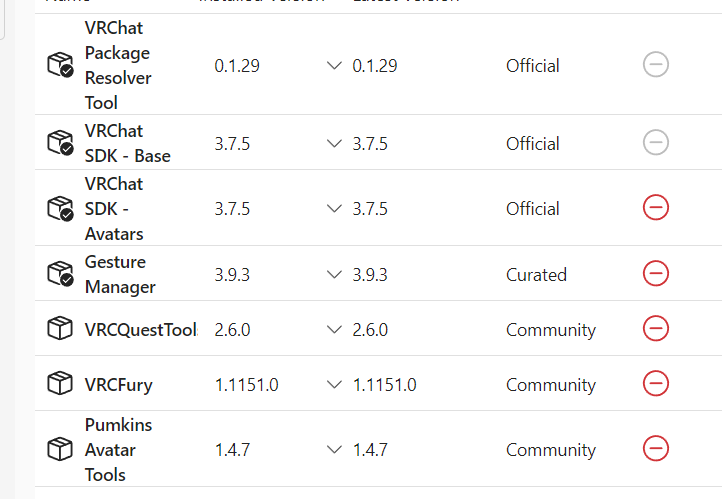Click the VRChat Package Resolver Tool package icon
722x499 pixels.
[60, 66]
